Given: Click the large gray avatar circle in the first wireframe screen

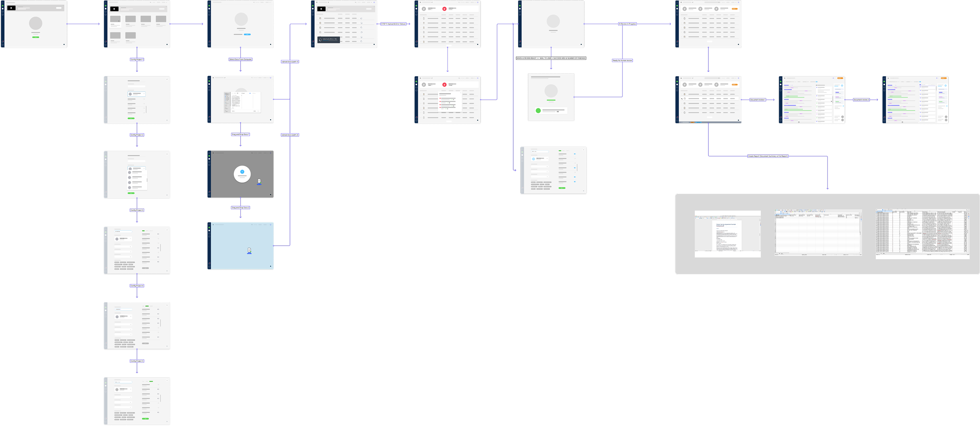Looking at the screenshot, I should [35, 23].
